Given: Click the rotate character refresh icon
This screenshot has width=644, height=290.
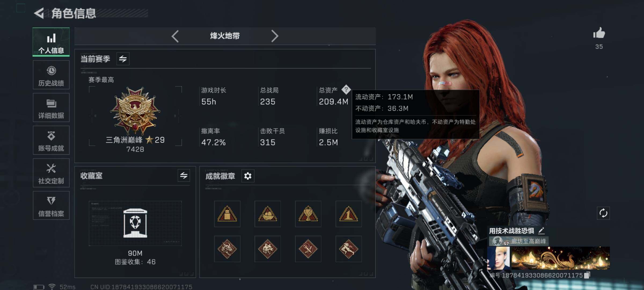Looking at the screenshot, I should click(603, 213).
